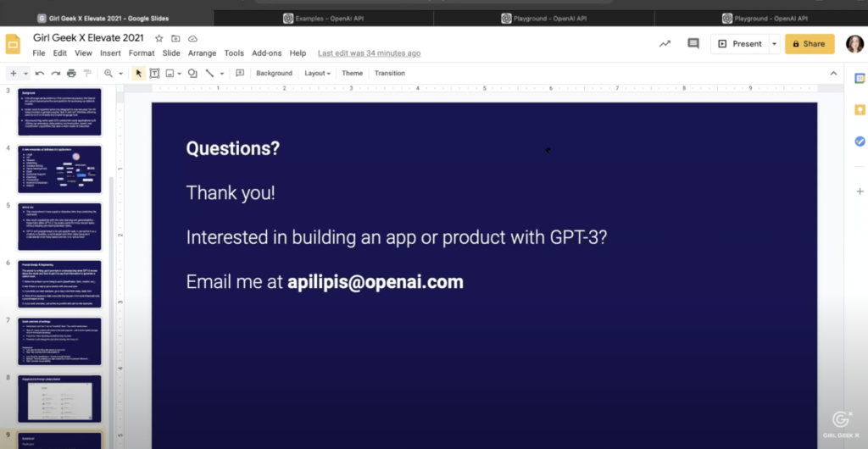Open the Help menu

(x=298, y=53)
